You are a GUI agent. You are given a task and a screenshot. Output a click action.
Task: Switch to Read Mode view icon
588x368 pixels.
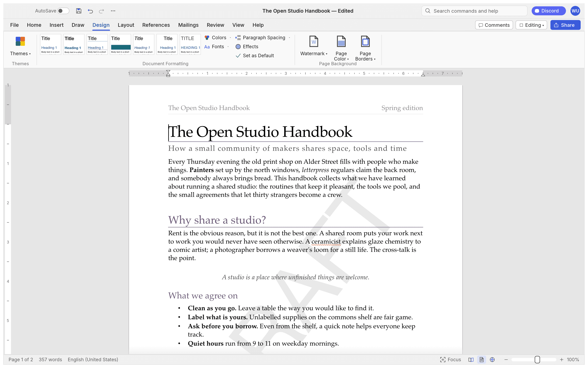[471, 359]
